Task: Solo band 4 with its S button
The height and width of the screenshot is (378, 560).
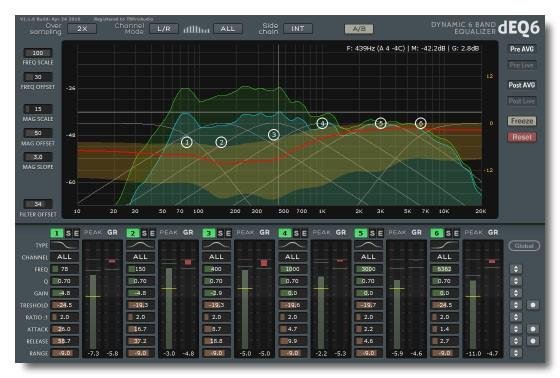Action: click(x=296, y=233)
